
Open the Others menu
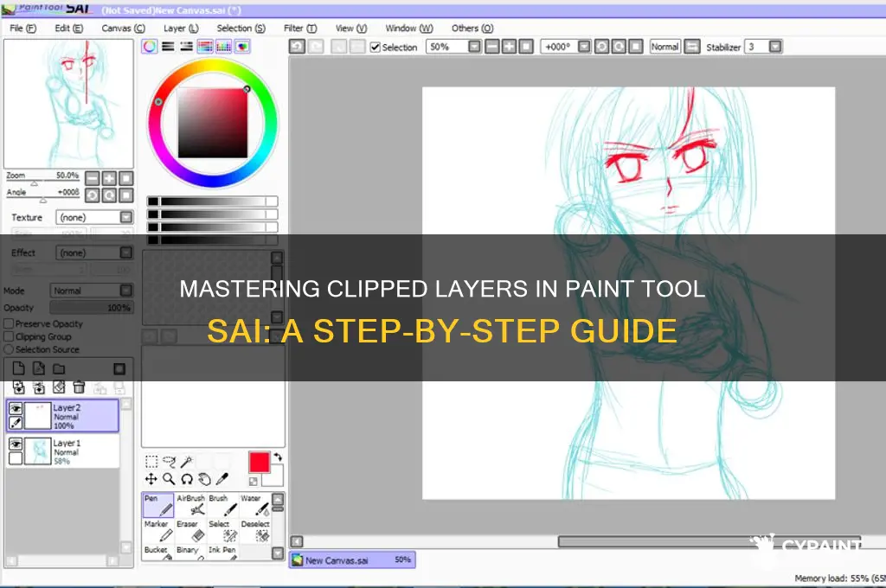pos(472,29)
